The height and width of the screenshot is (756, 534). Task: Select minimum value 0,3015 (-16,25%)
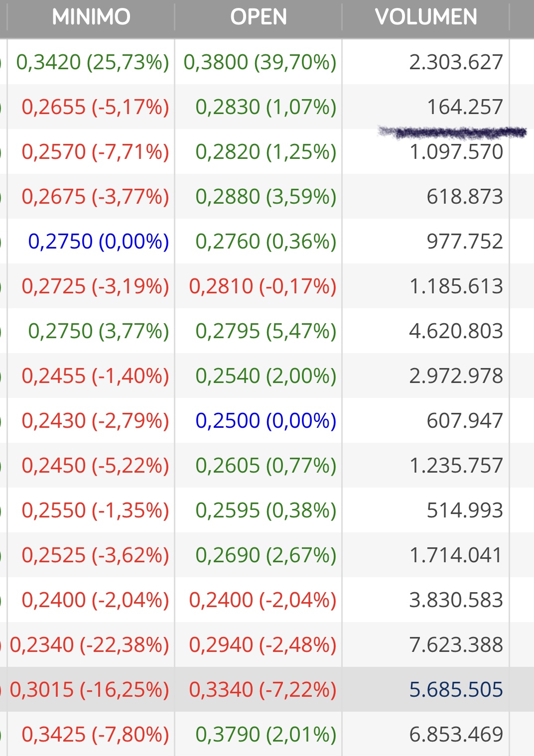(x=90, y=690)
